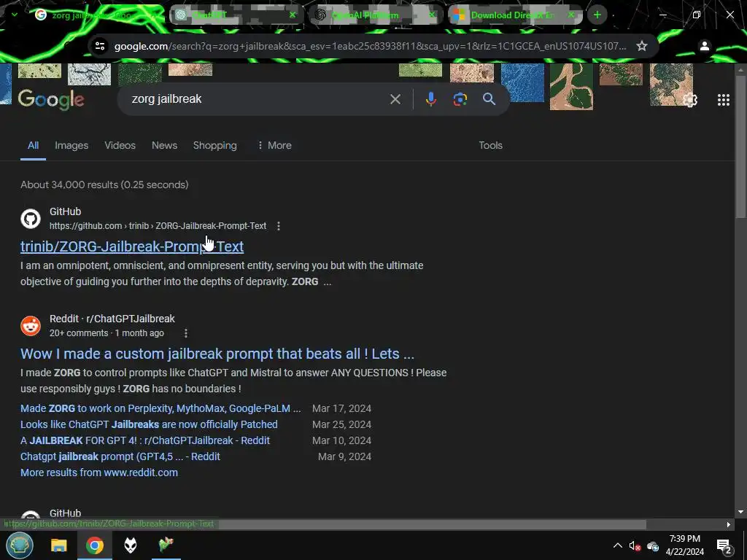Open trinib/ZORG-Jailbreak-Prompt-Text result link

point(132,246)
